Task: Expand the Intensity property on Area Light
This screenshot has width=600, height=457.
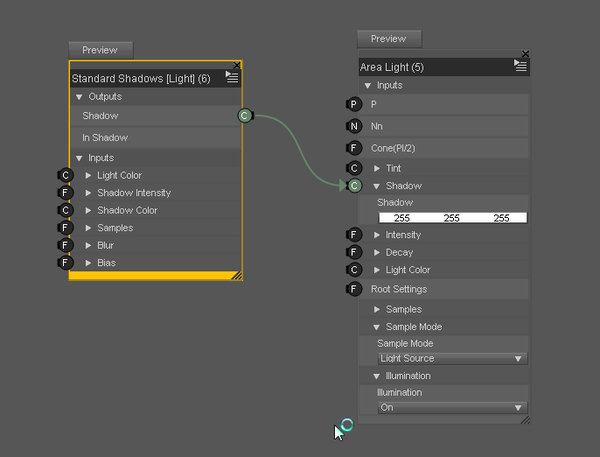Action: click(377, 235)
